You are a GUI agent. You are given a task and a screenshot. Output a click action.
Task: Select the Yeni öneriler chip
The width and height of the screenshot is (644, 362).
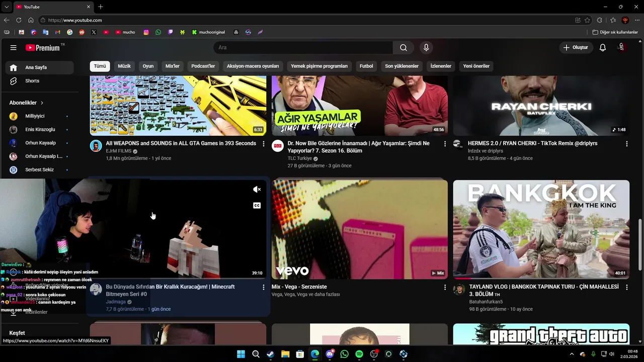coord(476,66)
